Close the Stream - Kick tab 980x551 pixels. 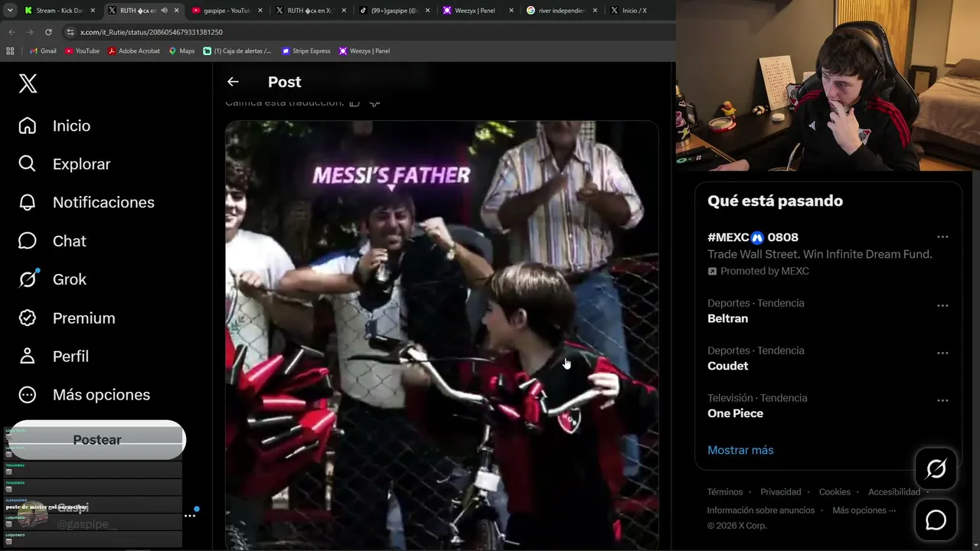[93, 11]
